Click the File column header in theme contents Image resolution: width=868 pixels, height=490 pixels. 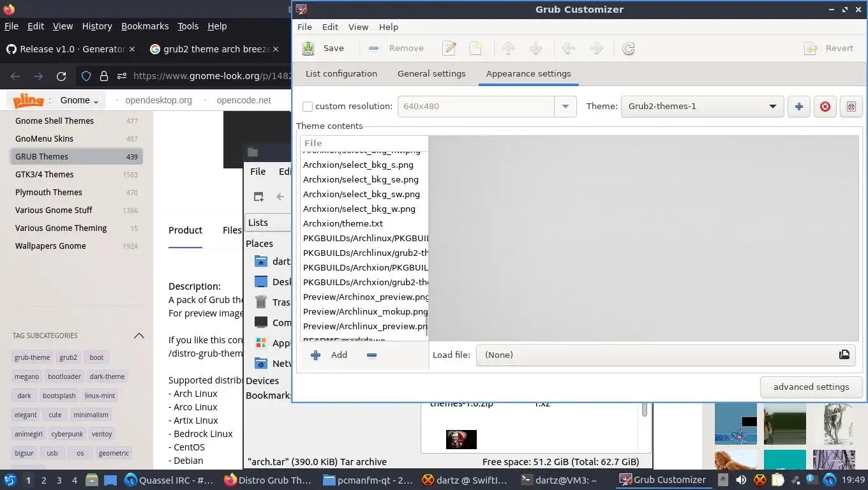[364, 143]
